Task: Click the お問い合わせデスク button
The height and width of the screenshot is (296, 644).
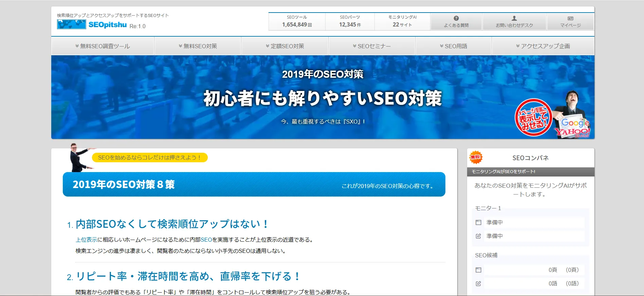Action: 514,22
